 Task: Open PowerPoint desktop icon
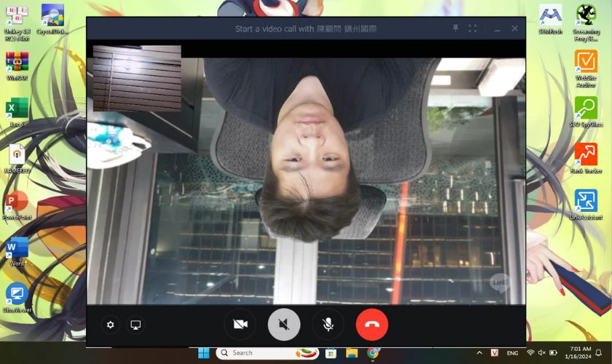(x=17, y=205)
